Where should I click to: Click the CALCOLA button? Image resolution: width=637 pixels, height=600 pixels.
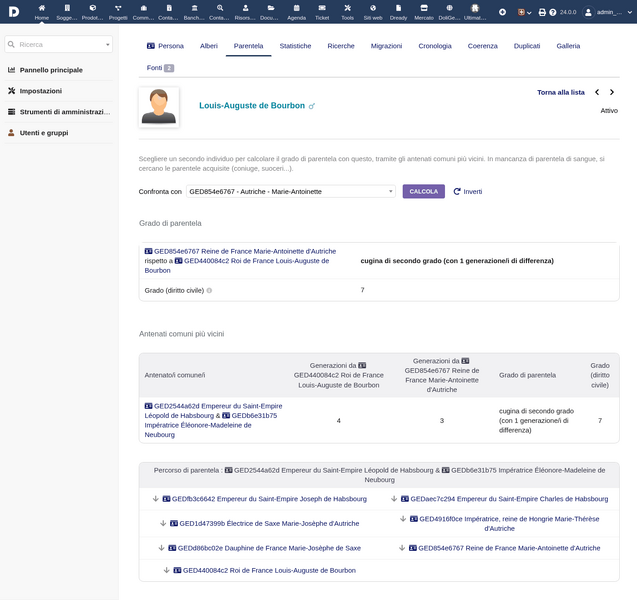coord(424,191)
